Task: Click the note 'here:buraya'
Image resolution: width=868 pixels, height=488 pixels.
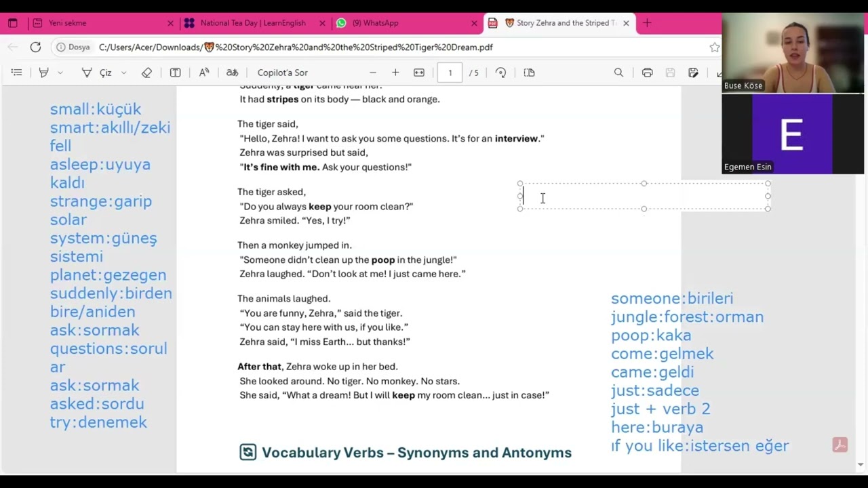Action: click(x=657, y=428)
